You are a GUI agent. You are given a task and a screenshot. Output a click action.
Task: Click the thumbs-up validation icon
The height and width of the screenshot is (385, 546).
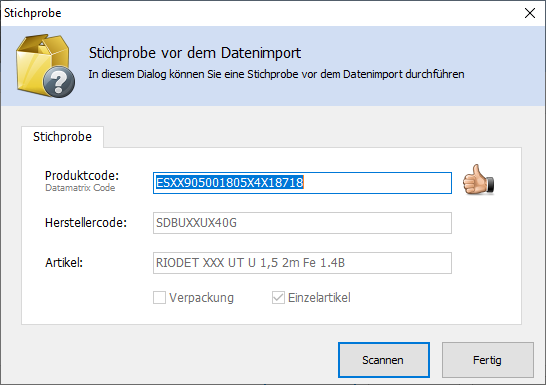coord(478,180)
